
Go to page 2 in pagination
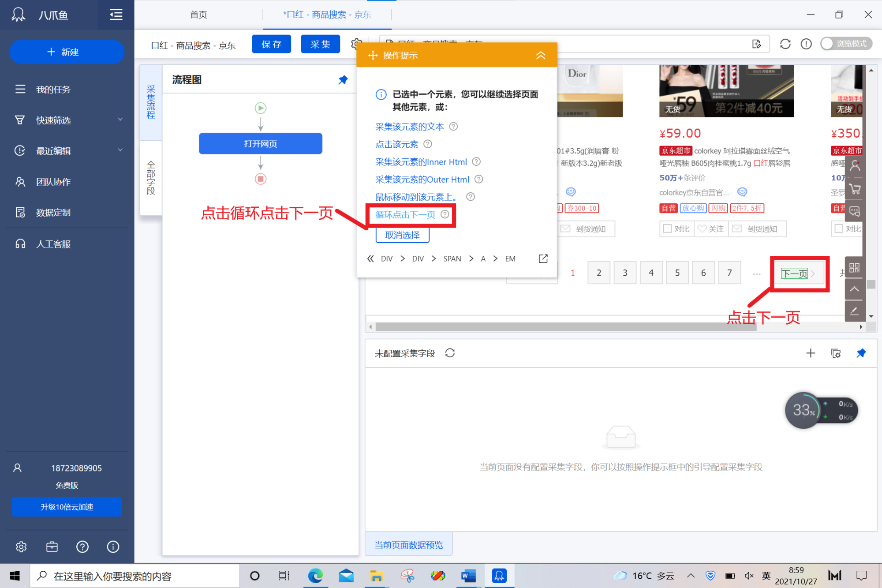[599, 273]
